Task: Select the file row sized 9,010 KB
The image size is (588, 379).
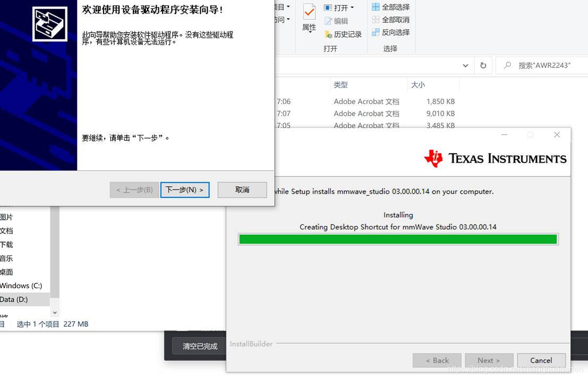Action: [365, 114]
